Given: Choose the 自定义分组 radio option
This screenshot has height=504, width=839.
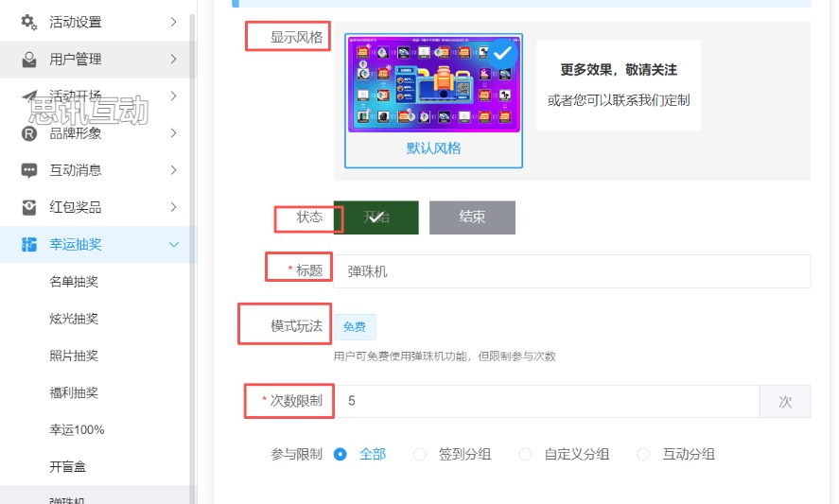Looking at the screenshot, I should pos(525,454).
